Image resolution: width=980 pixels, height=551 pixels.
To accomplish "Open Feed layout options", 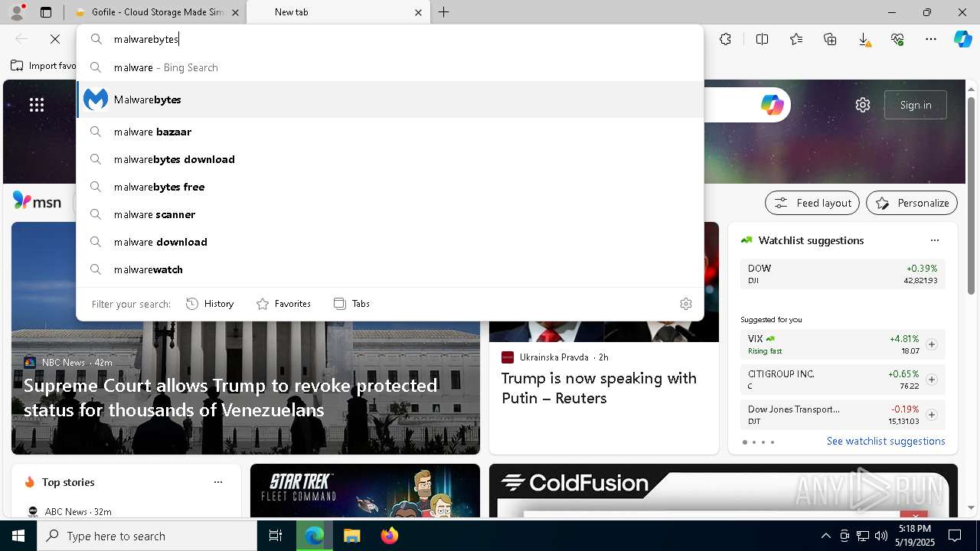I will tap(812, 203).
